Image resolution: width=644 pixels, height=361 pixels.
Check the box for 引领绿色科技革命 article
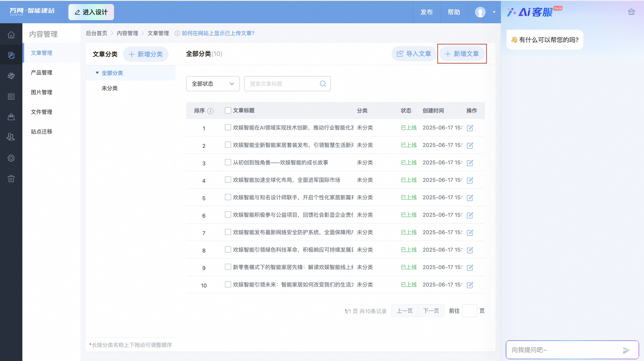point(228,249)
